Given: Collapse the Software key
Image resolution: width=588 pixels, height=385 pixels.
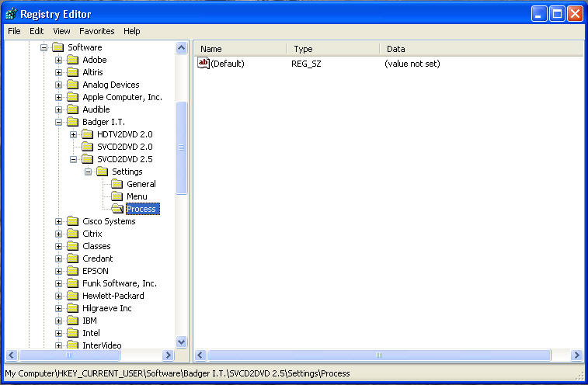Looking at the screenshot, I should coord(43,47).
